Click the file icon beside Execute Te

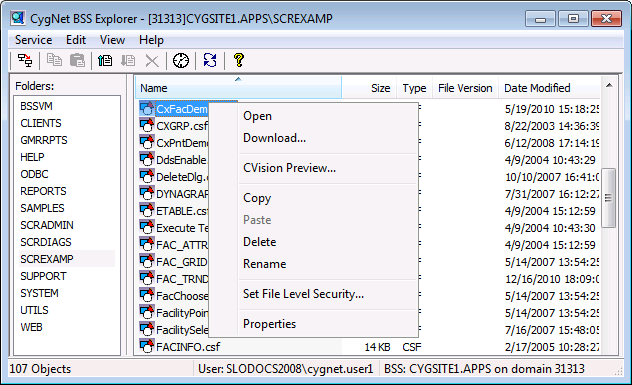click(x=147, y=227)
